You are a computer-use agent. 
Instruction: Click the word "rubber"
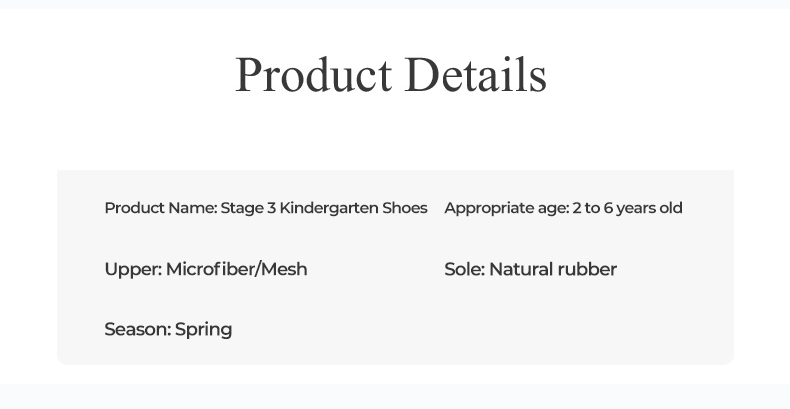coord(588,269)
